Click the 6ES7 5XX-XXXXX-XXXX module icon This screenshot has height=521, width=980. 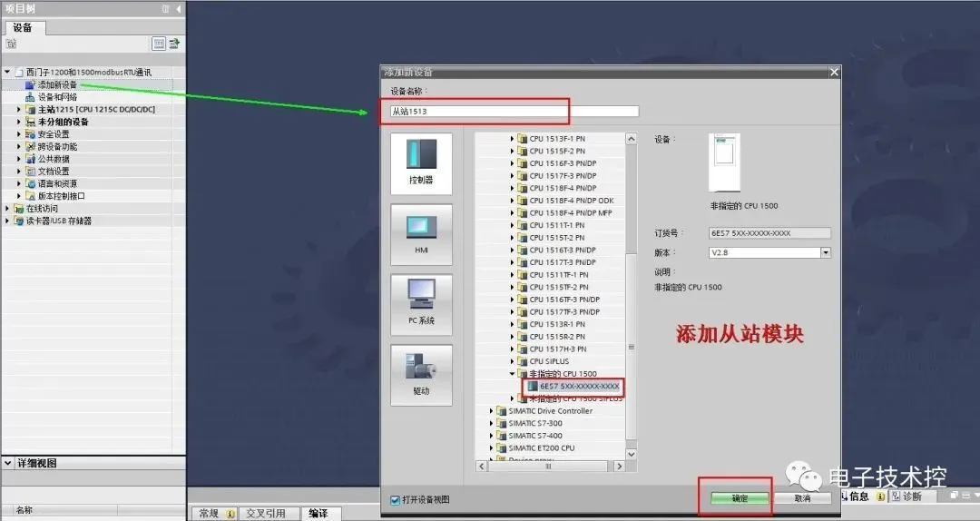(x=533, y=387)
